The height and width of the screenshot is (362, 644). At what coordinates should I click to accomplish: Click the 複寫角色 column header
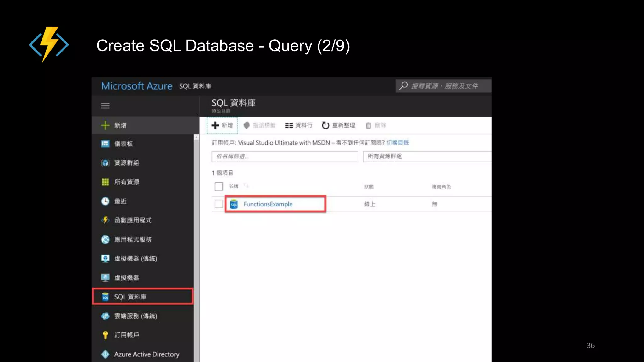coord(441,187)
